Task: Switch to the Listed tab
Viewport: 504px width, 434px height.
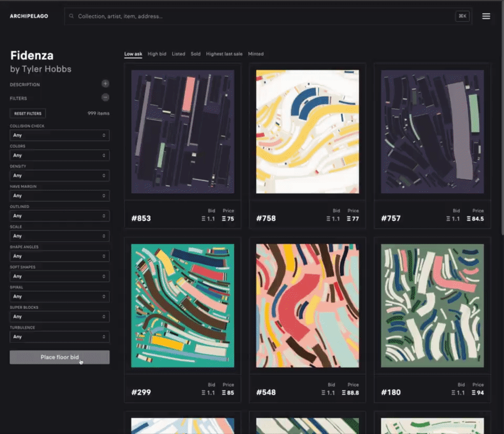Action: (x=178, y=54)
